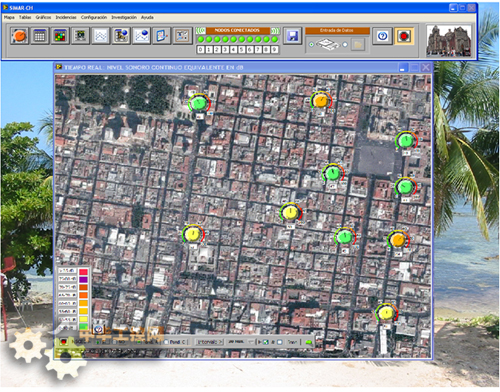Toggle node indicator box number 9
500x392 pixels.
coord(274,50)
